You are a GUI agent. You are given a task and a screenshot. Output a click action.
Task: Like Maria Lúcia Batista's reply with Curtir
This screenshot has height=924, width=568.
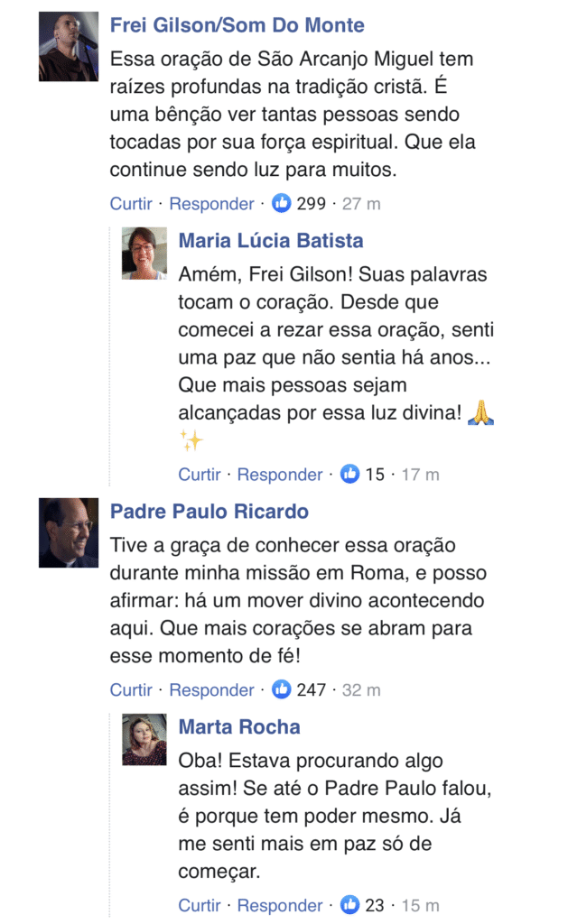click(200, 475)
